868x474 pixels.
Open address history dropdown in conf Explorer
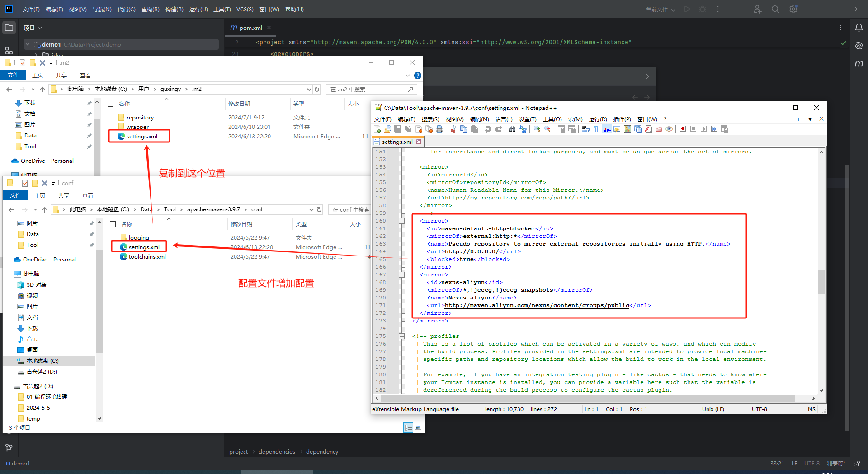click(x=311, y=210)
